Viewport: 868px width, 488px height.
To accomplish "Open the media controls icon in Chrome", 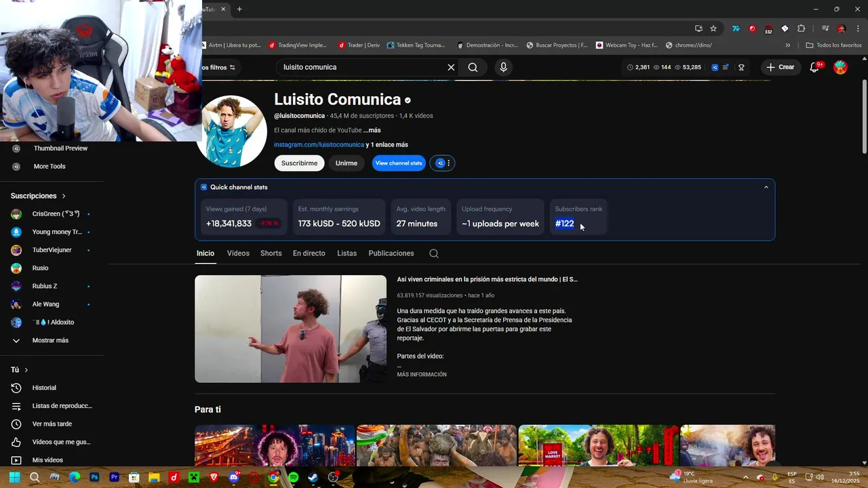I will 825,28.
